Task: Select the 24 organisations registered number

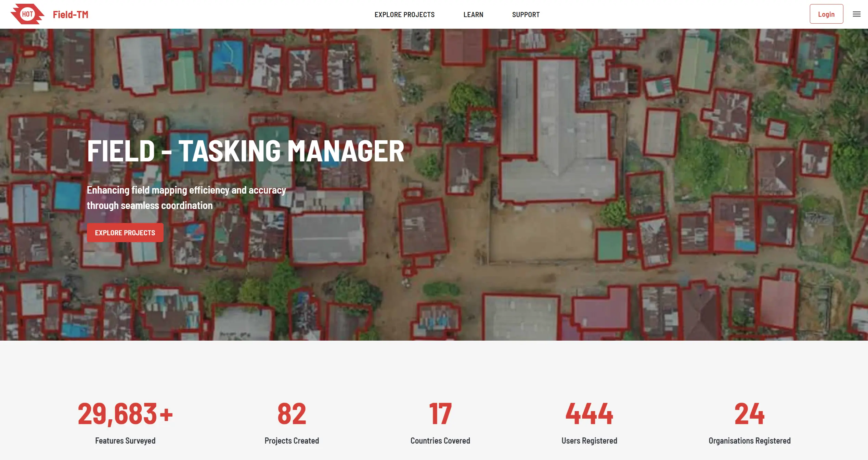Action: [x=749, y=414]
